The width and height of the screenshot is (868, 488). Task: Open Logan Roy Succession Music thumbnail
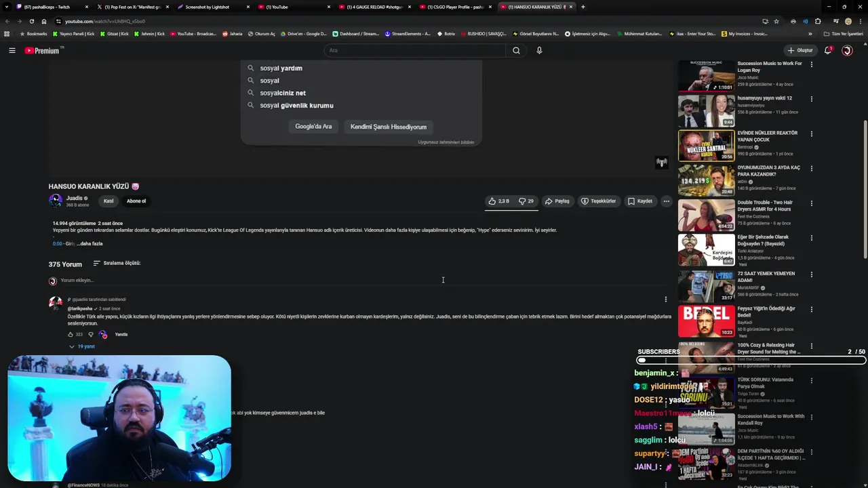tap(706, 76)
